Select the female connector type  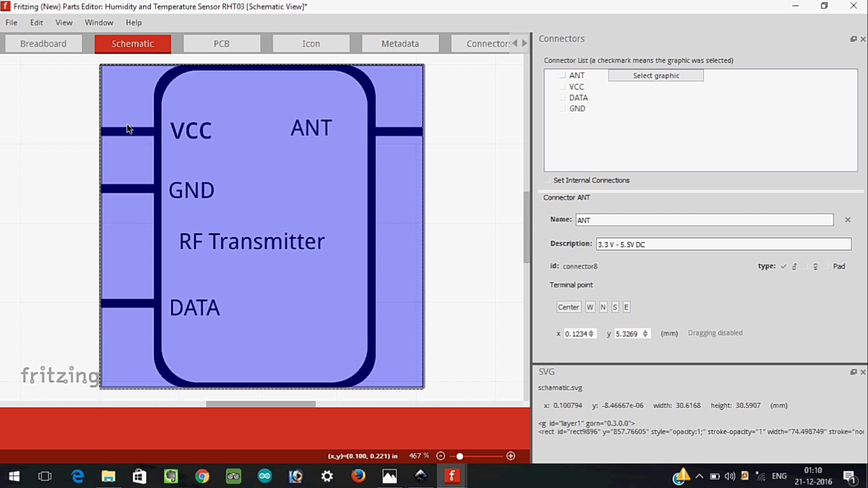tap(805, 267)
